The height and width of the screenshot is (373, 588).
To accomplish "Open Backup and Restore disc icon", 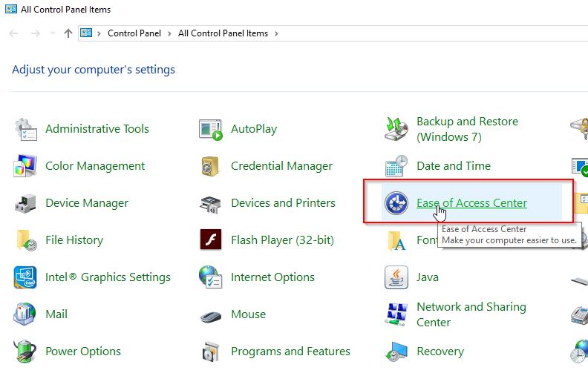I will 396,128.
